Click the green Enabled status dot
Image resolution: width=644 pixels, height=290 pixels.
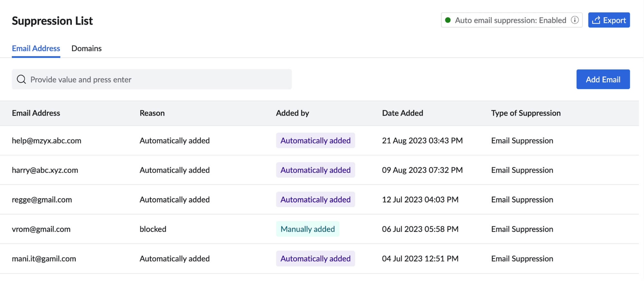click(x=448, y=20)
